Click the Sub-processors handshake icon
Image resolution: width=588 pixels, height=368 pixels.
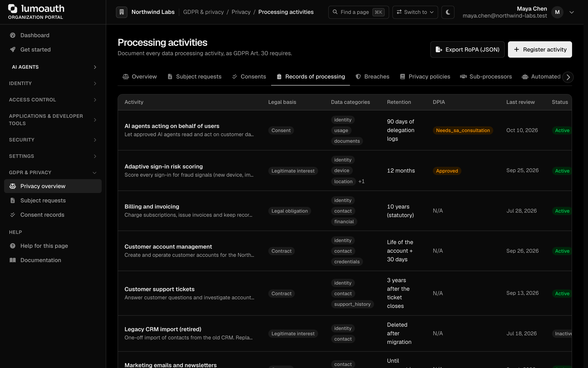point(463,77)
